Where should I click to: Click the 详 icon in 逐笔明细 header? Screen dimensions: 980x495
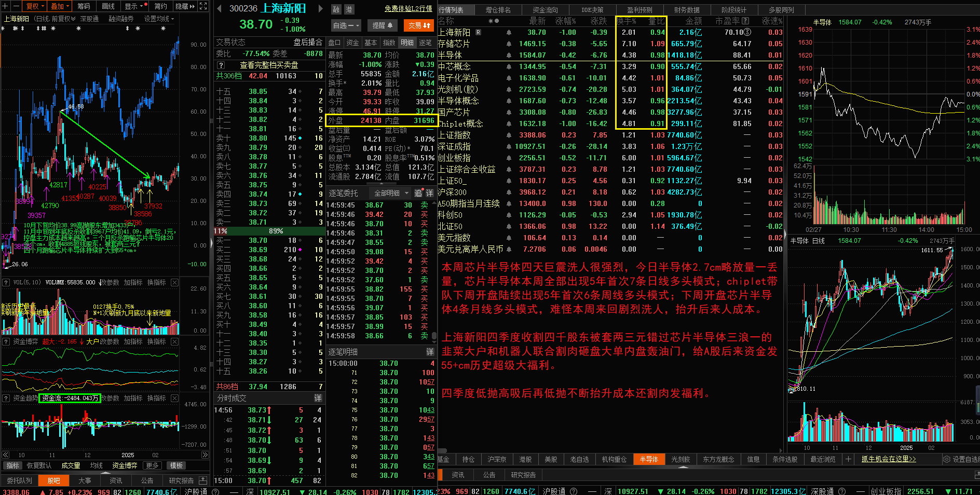pyautogui.click(x=430, y=352)
